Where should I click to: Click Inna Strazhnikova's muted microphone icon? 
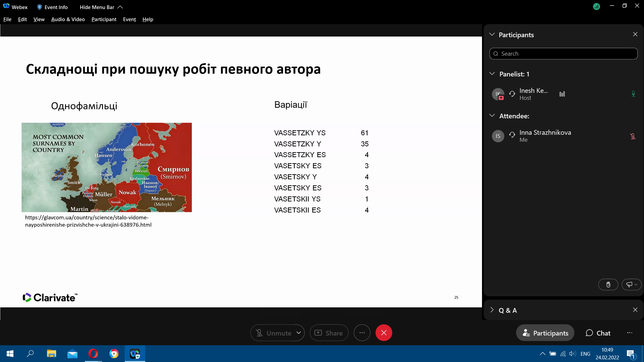633,136
